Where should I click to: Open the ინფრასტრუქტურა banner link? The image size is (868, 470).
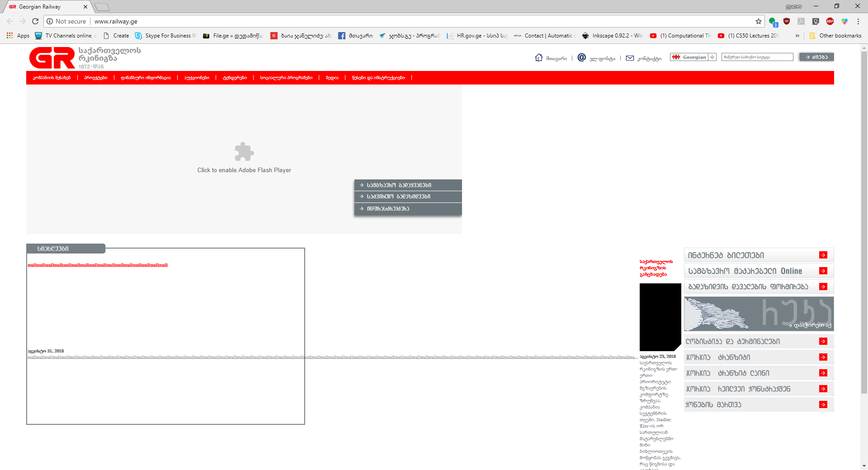(x=408, y=209)
